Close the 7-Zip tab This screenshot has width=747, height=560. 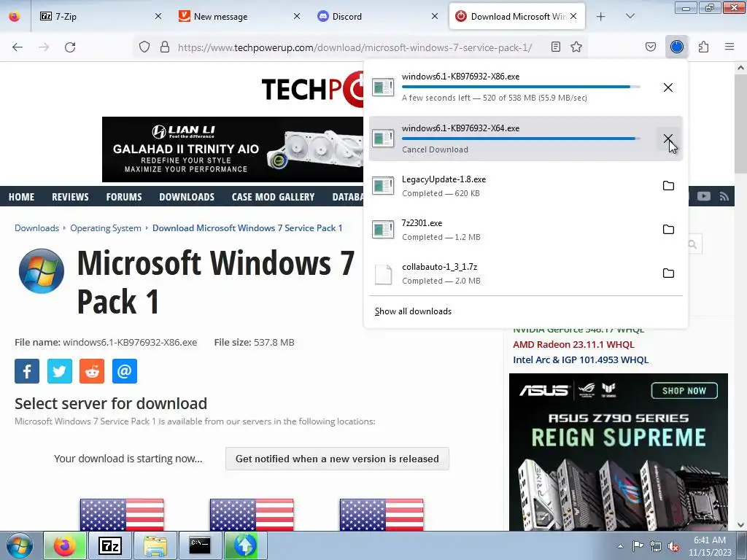(158, 16)
